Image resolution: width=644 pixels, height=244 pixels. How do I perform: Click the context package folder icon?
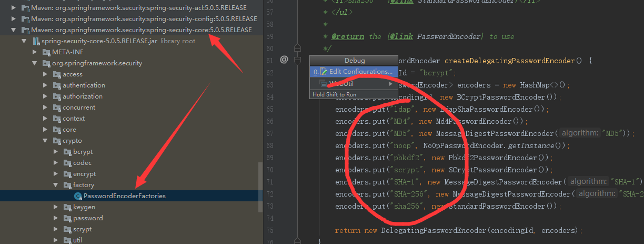[57, 119]
